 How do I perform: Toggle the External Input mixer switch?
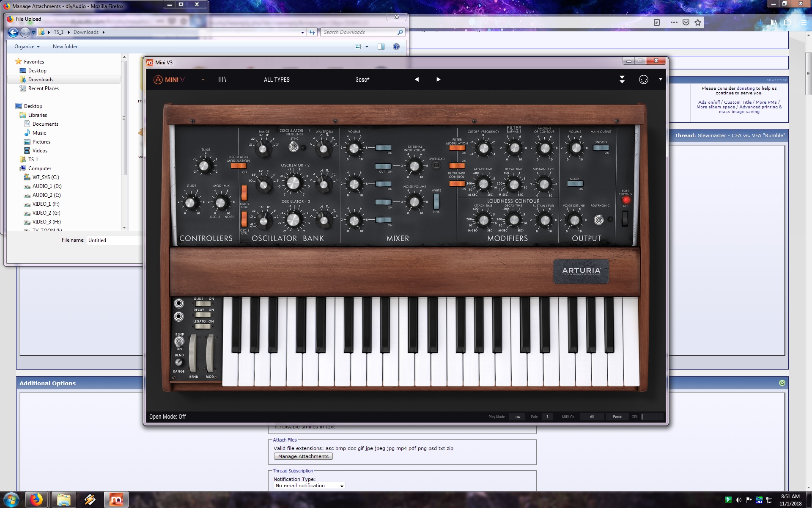pyautogui.click(x=383, y=166)
